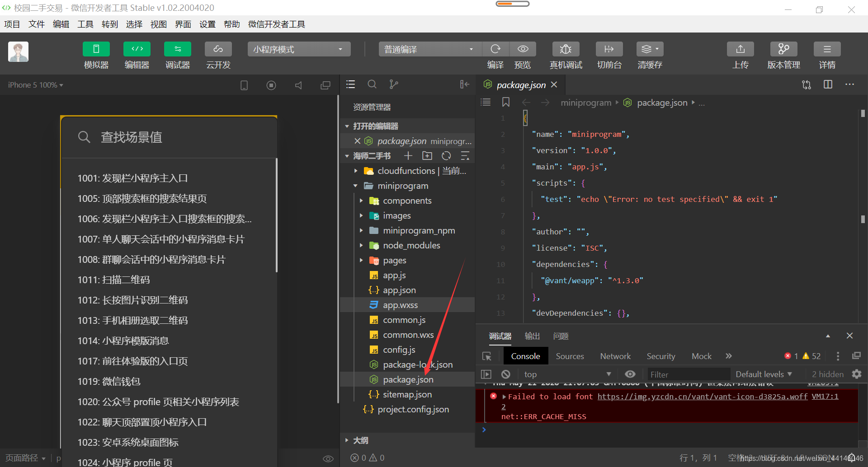The width and height of the screenshot is (868, 467).
Task: Collapse the file sidebar panel
Action: pos(464,84)
